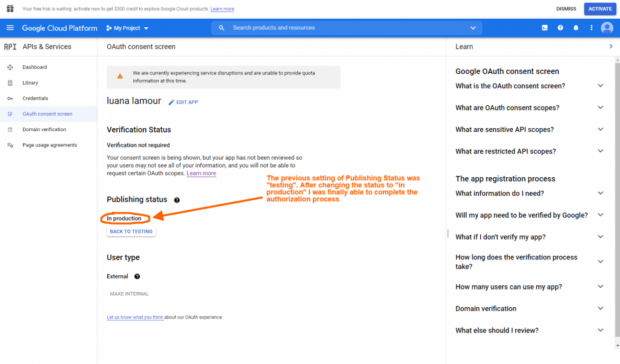Click Let us know what you think link
This screenshot has height=364, width=620.
135,317
